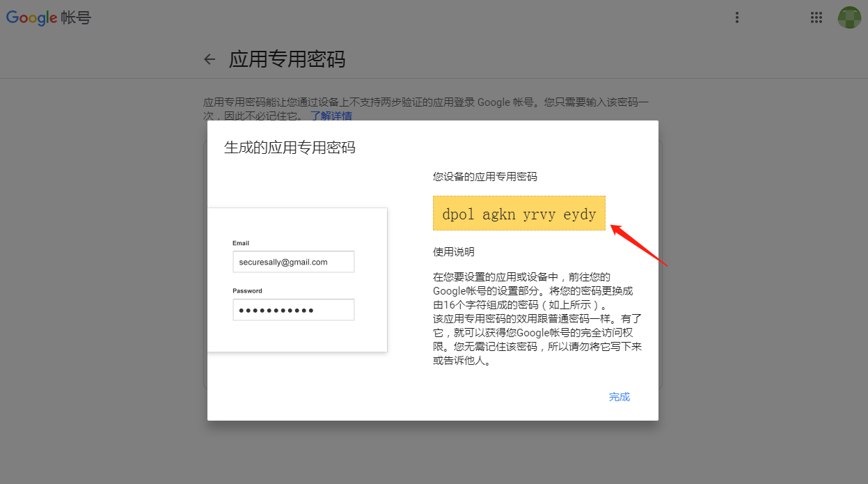
Task: Click the 您设备的应用专用密码 label
Action: point(485,177)
